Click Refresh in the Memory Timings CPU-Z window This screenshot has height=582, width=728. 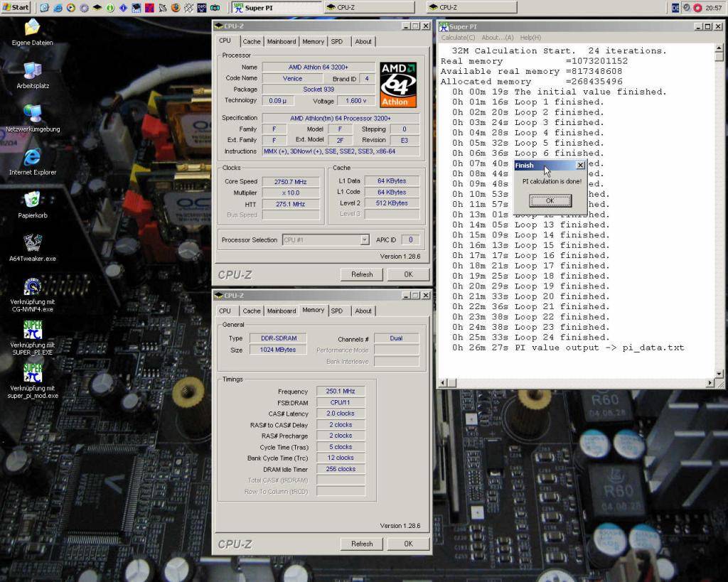coord(362,544)
